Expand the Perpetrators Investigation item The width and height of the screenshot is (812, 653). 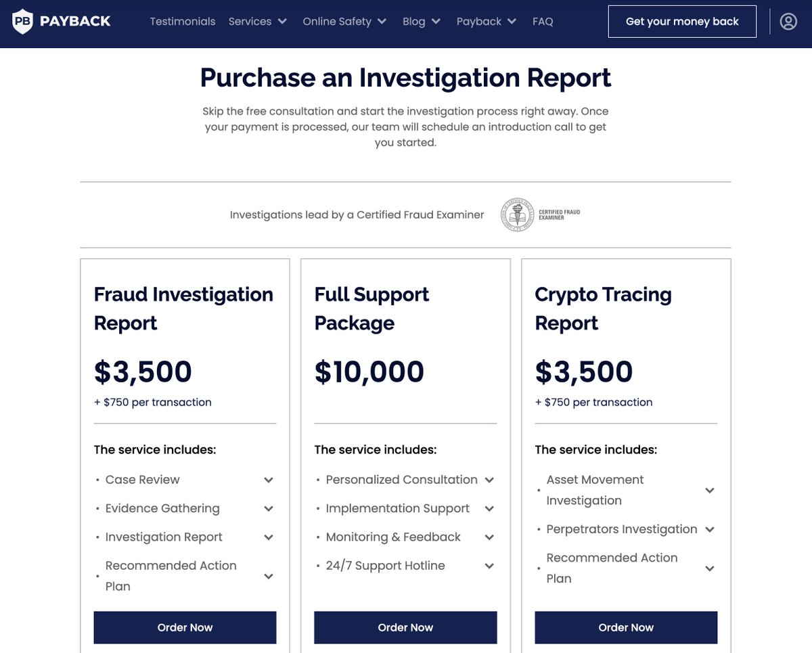(626, 529)
